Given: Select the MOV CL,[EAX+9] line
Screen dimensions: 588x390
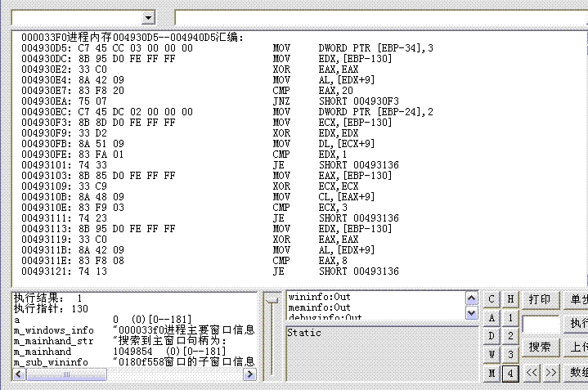Looking at the screenshot, I should coord(198,196).
